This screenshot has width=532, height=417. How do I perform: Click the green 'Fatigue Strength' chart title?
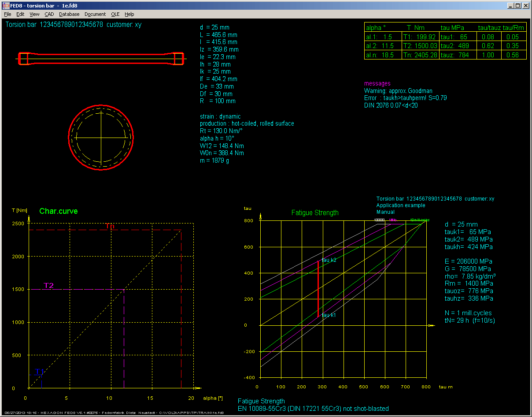pyautogui.click(x=315, y=213)
